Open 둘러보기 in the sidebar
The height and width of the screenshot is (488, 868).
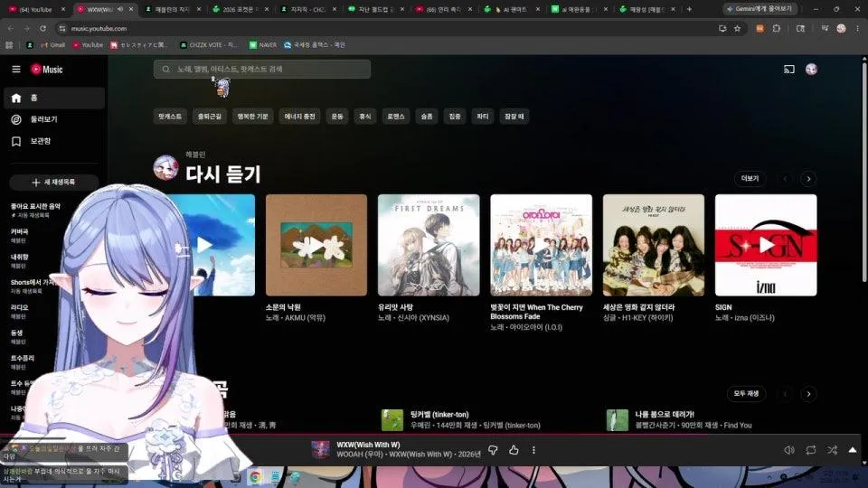[53, 119]
